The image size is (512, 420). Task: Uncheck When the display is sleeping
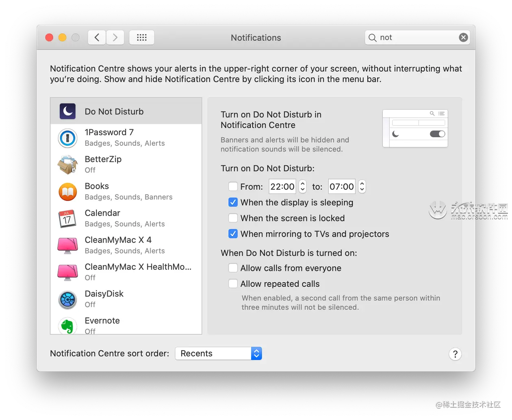pos(233,202)
